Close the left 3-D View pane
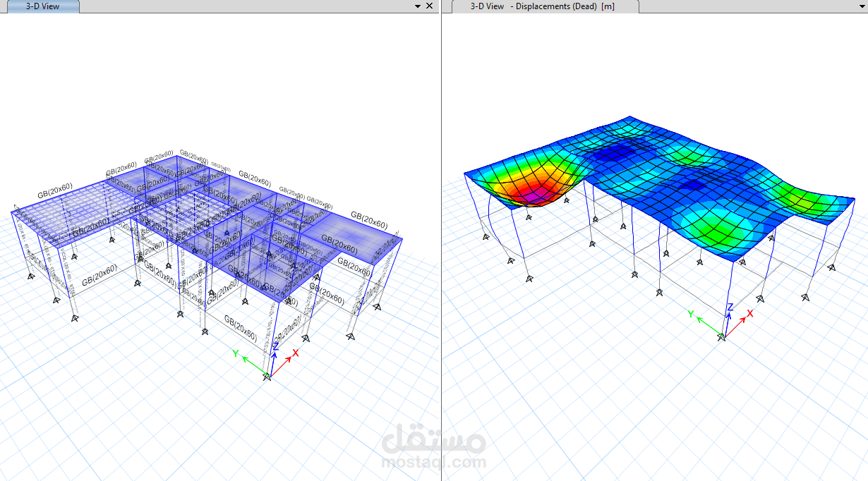868x481 pixels. tap(429, 6)
